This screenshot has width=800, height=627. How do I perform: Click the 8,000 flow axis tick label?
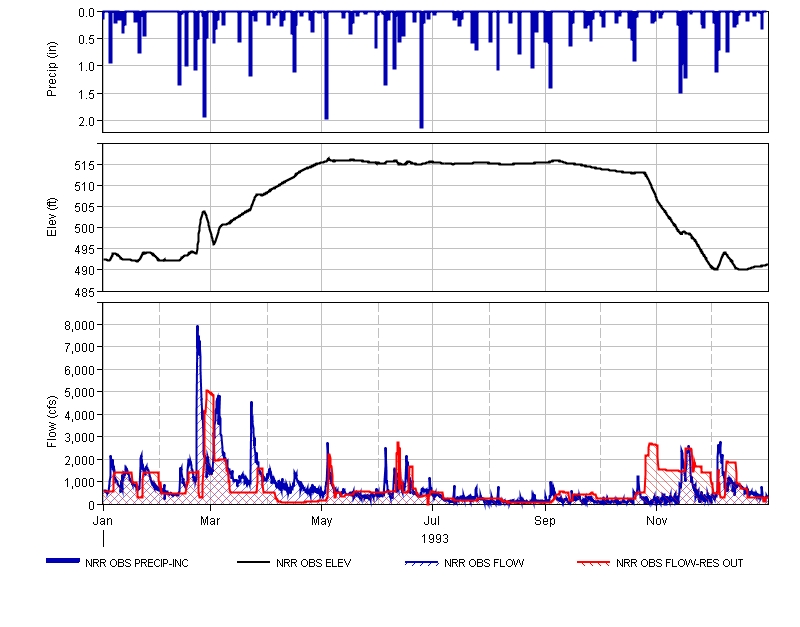80,325
